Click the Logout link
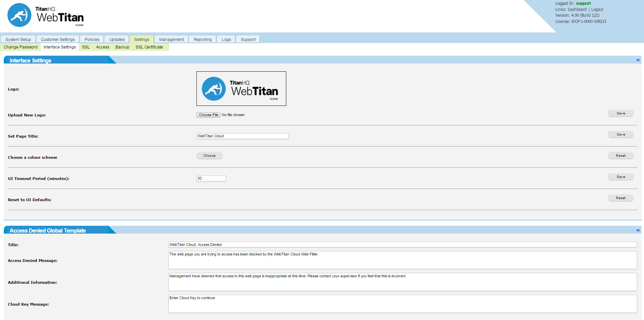Screen dimensions: 644x320 point(597,10)
